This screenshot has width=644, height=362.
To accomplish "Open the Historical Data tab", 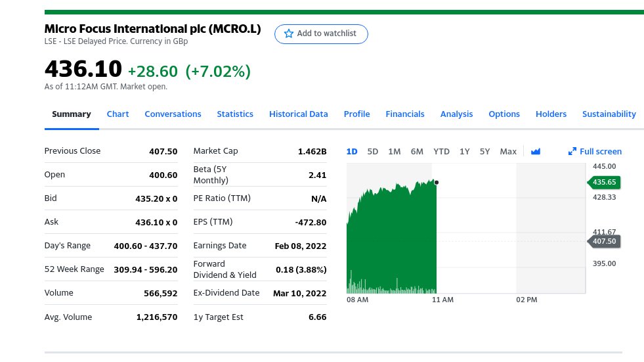I will 299,114.
